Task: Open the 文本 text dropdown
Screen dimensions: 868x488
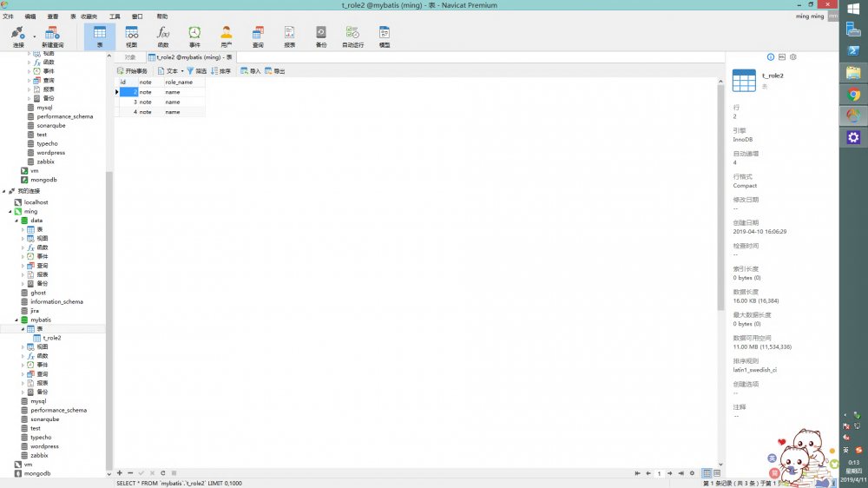Action: [170, 71]
